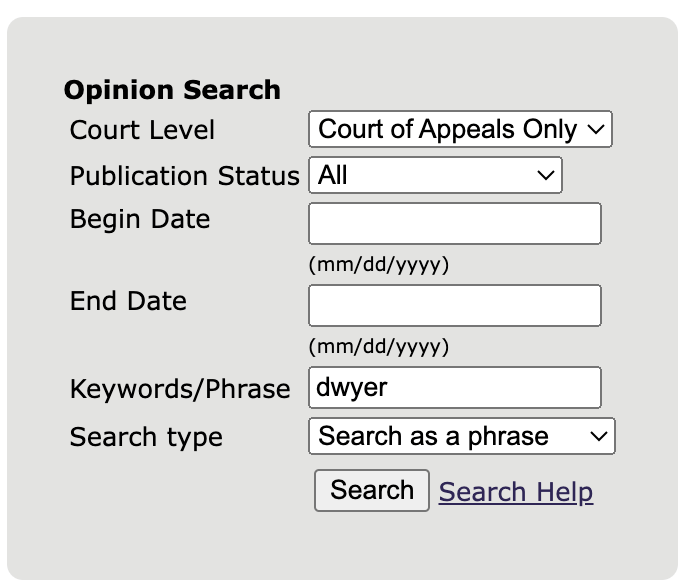Click the Keywords/Phrase field containing 'dwyer'
Viewport: 684px width, 582px height.
[455, 388]
